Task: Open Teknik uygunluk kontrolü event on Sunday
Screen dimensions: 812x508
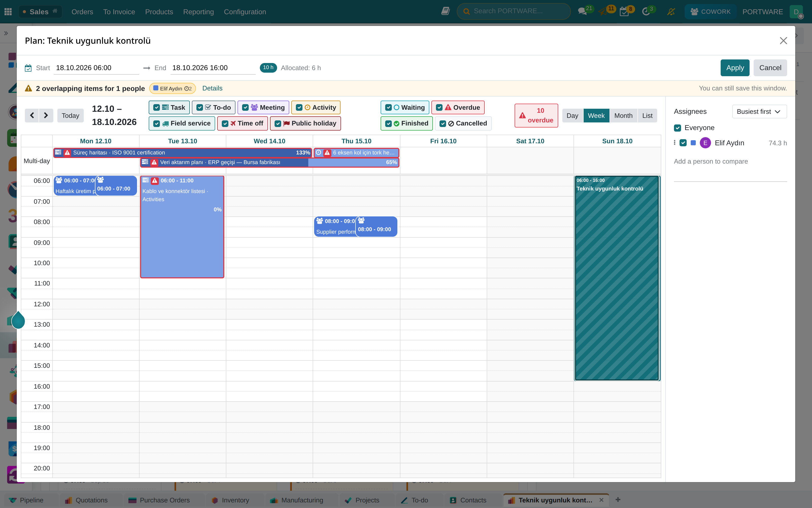Action: tap(617, 278)
